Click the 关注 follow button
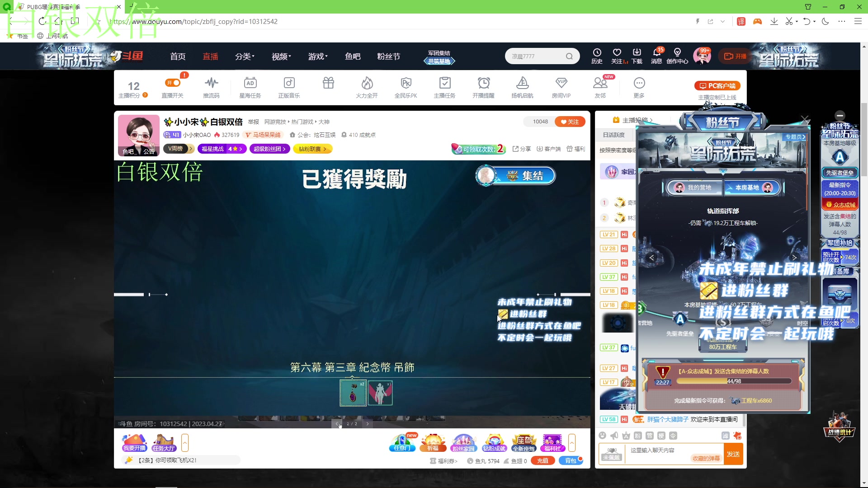The width and height of the screenshot is (868, 488). point(569,122)
